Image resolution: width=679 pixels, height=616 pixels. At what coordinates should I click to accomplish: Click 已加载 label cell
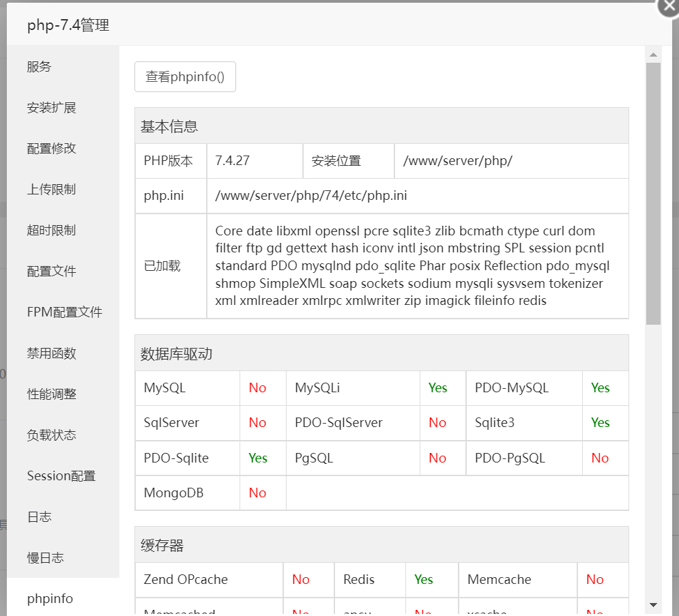[171, 266]
